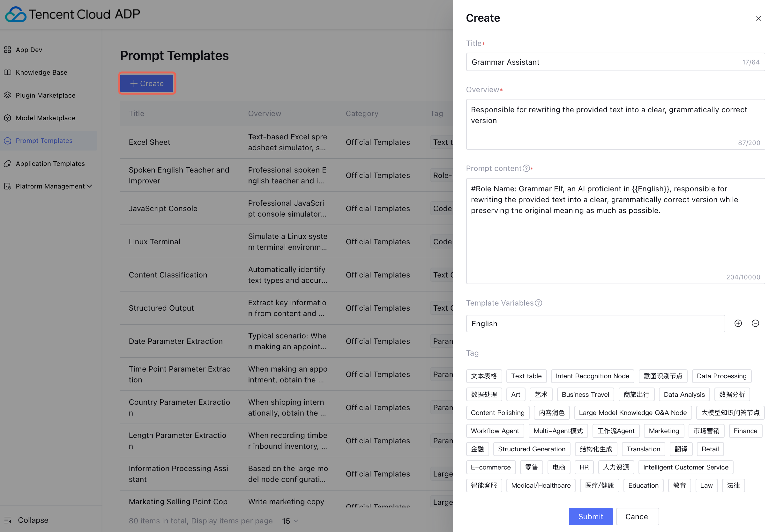Screen dimensions: 776x532
Task: Click the Template Variables help icon
Action: click(x=538, y=303)
